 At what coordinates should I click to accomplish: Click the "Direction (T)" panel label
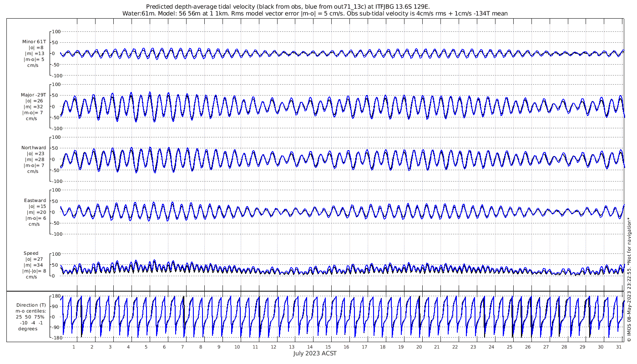click(x=31, y=305)
